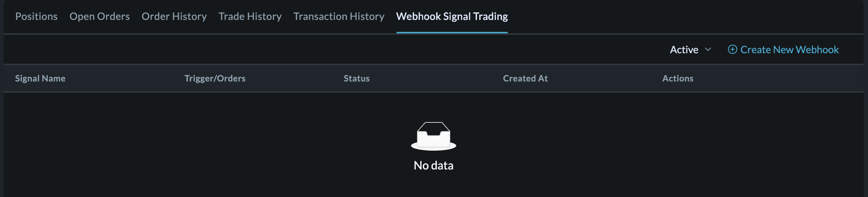
Task: Click the empty header space right of Actions
Action: [778, 78]
